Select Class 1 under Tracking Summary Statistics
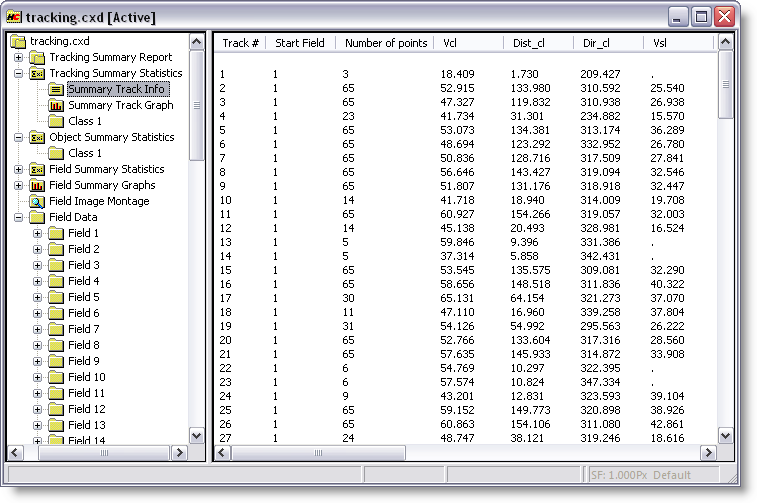The image size is (757, 503). (85, 121)
